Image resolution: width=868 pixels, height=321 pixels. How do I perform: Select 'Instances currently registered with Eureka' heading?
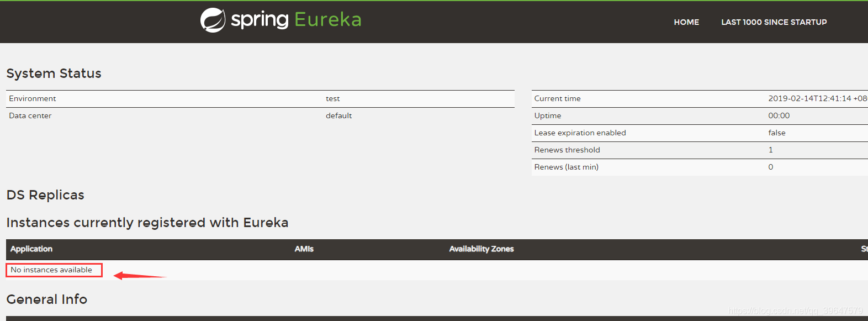pos(147,223)
